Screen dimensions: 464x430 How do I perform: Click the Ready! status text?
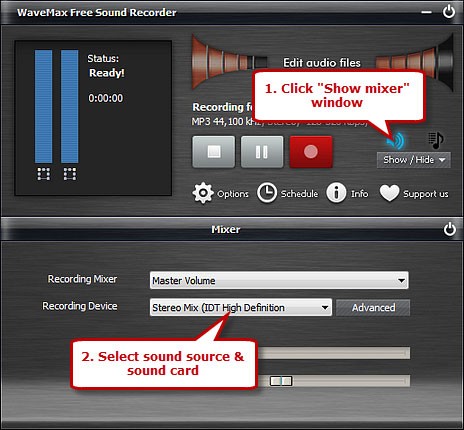[107, 73]
